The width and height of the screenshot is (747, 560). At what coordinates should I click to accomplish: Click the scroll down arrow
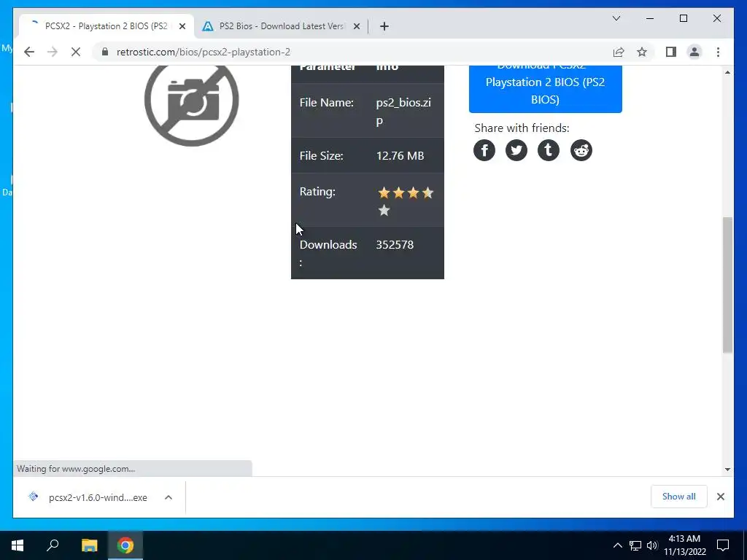pyautogui.click(x=727, y=470)
